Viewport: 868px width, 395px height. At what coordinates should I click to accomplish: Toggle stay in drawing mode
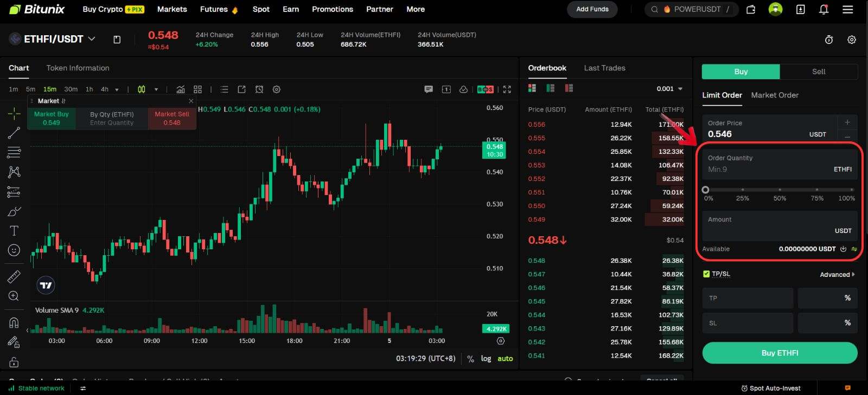[14, 342]
